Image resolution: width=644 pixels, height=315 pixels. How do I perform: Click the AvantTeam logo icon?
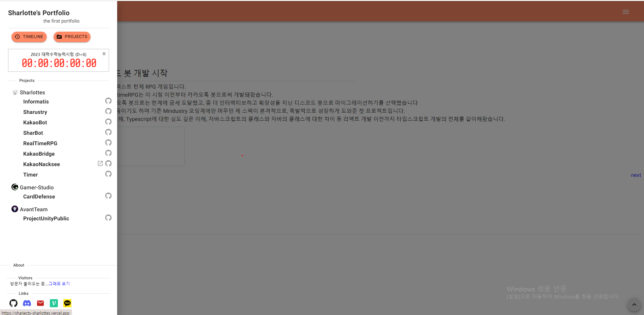(15, 209)
